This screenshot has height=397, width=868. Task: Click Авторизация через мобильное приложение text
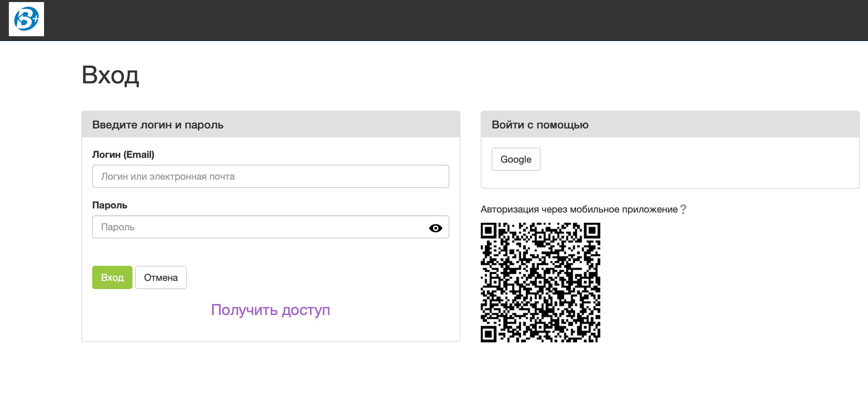tap(579, 209)
